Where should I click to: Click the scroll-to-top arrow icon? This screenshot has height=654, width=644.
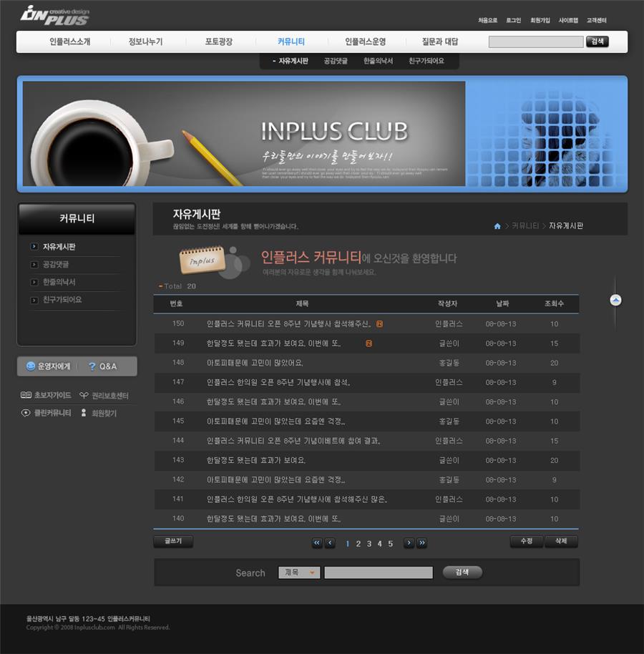point(615,300)
